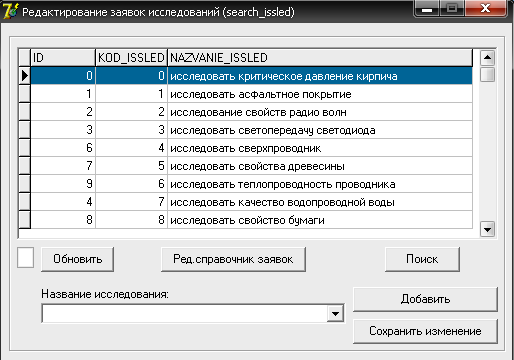Select row marker for асфальтное покрытие row

(25, 94)
